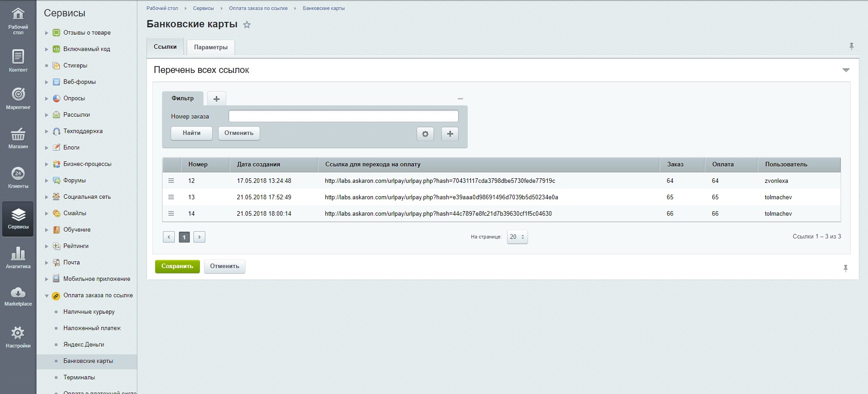The width and height of the screenshot is (868, 394).
Task: Click the pin icon beside Сохранить buttons
Action: click(845, 269)
